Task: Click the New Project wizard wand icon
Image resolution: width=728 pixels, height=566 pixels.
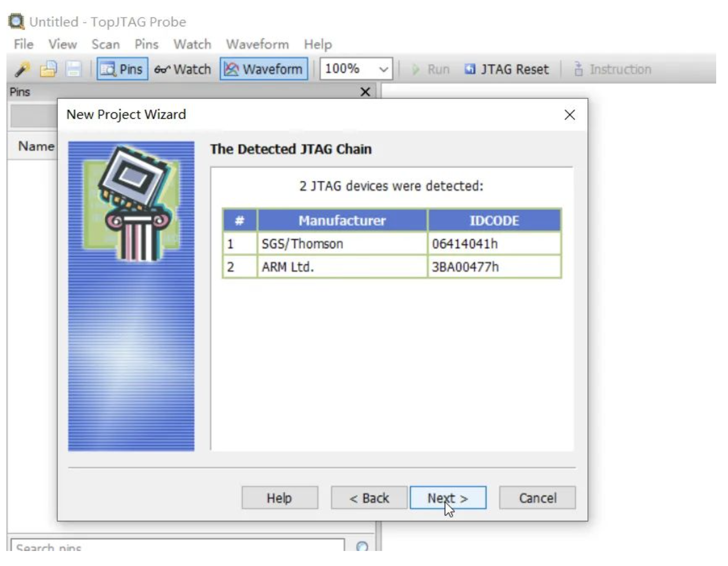Action: tap(23, 69)
